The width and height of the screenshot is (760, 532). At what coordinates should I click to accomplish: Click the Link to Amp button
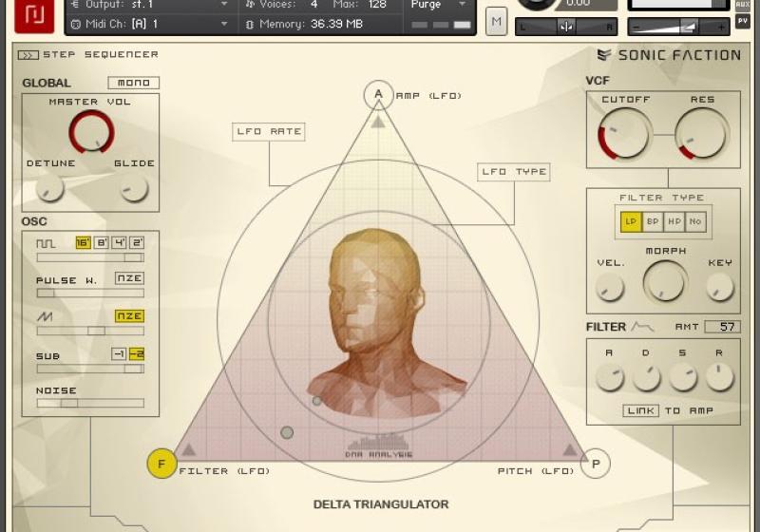click(640, 410)
